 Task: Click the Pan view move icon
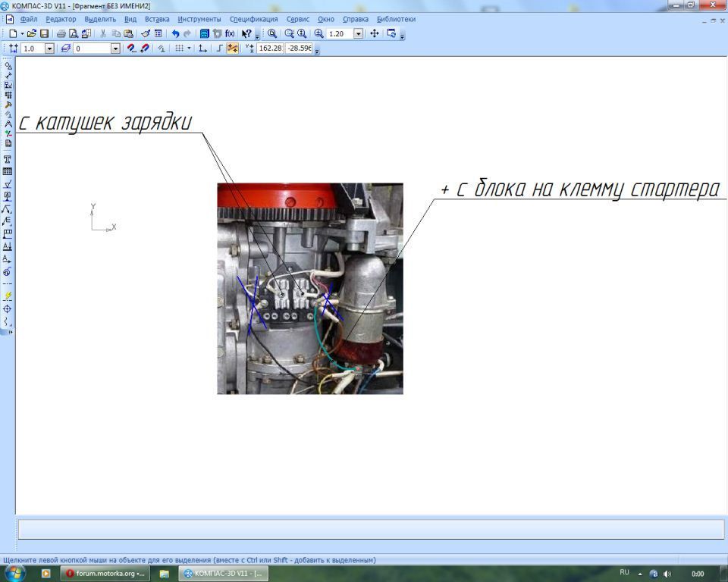coord(375,34)
